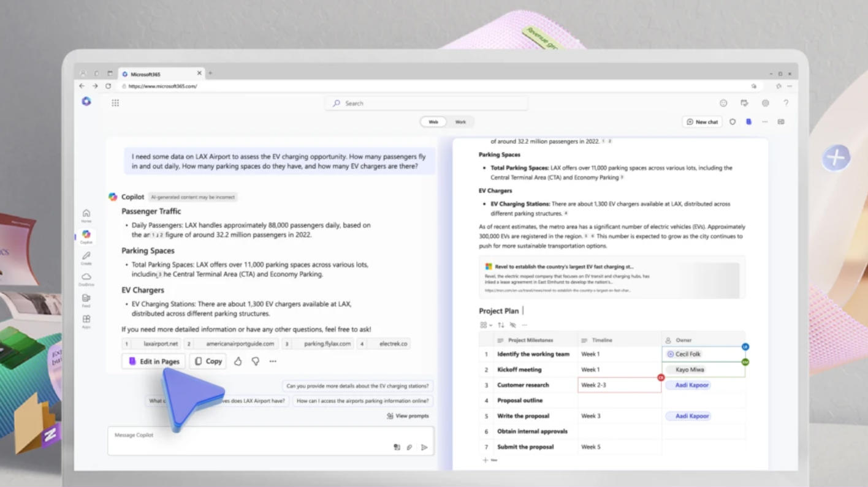This screenshot has width=868, height=487.
Task: Click the hide fields icon in Project Plan
Action: coord(512,325)
